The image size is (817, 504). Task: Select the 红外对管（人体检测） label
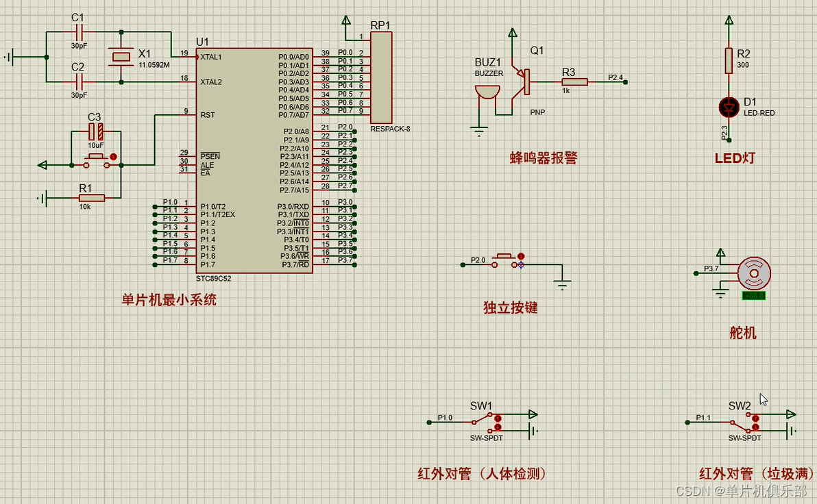coord(482,473)
